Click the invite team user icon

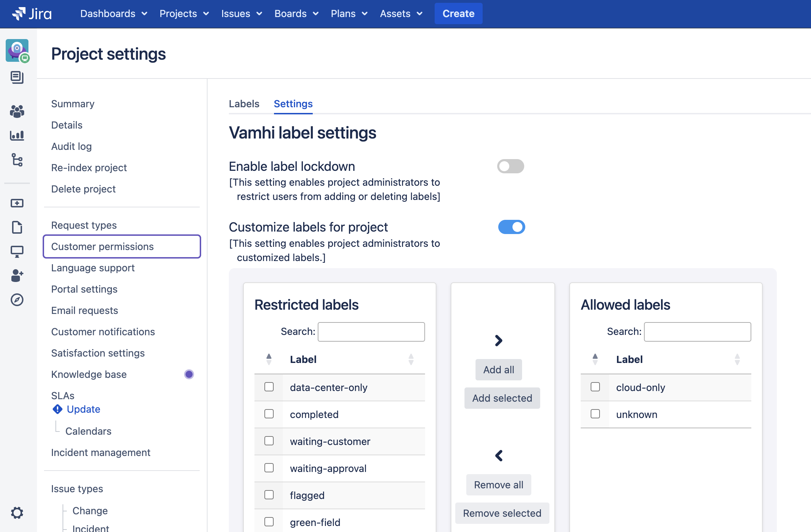coord(17,276)
